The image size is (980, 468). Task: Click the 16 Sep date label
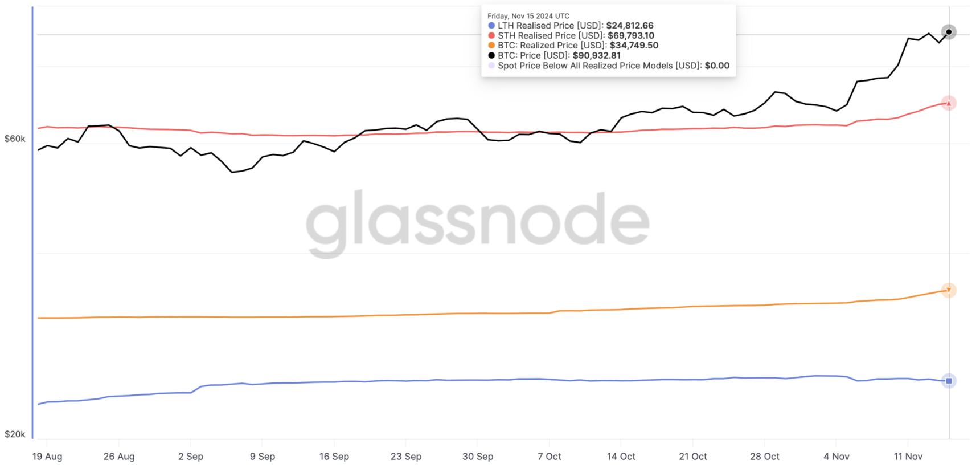(x=334, y=457)
